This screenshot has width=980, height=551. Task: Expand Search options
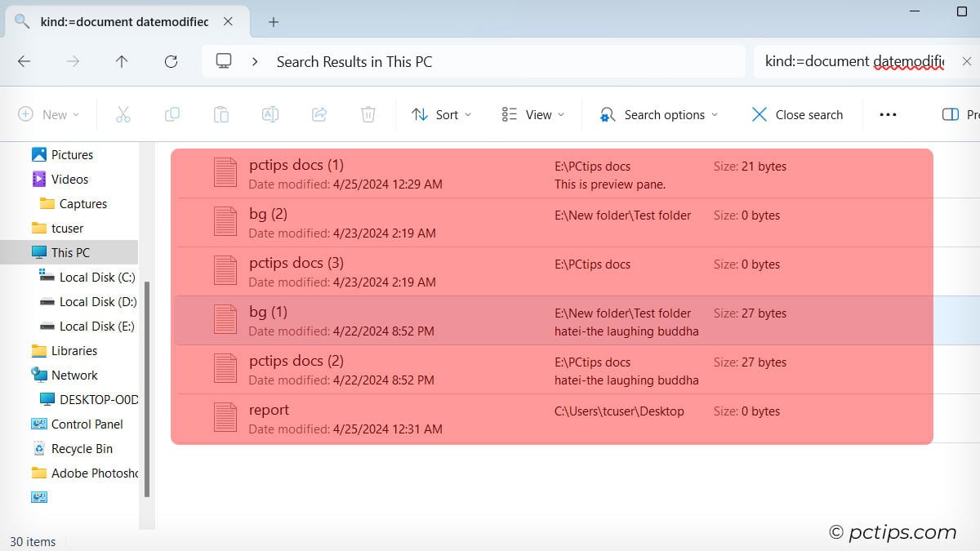[x=658, y=114]
